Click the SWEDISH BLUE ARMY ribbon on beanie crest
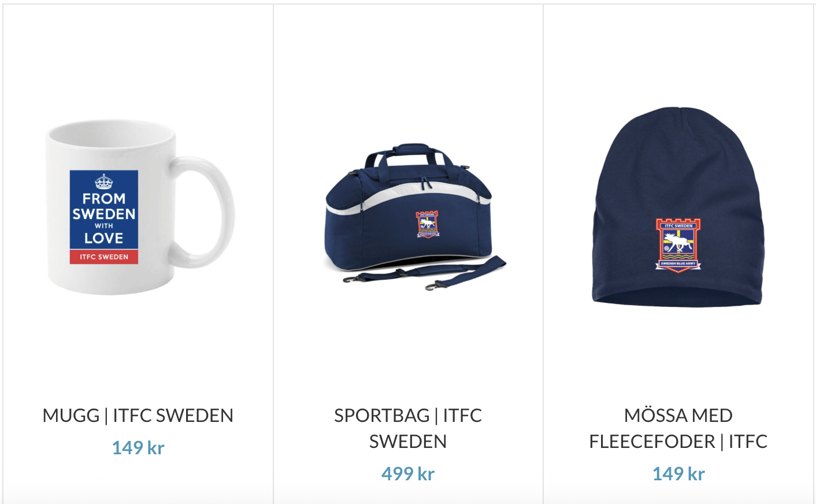This screenshot has width=816, height=504. 678,264
